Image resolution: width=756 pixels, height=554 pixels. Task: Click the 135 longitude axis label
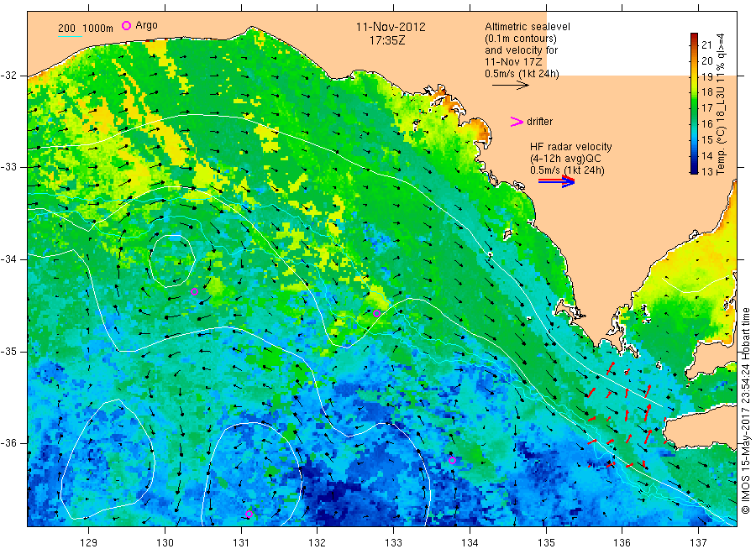point(546,543)
